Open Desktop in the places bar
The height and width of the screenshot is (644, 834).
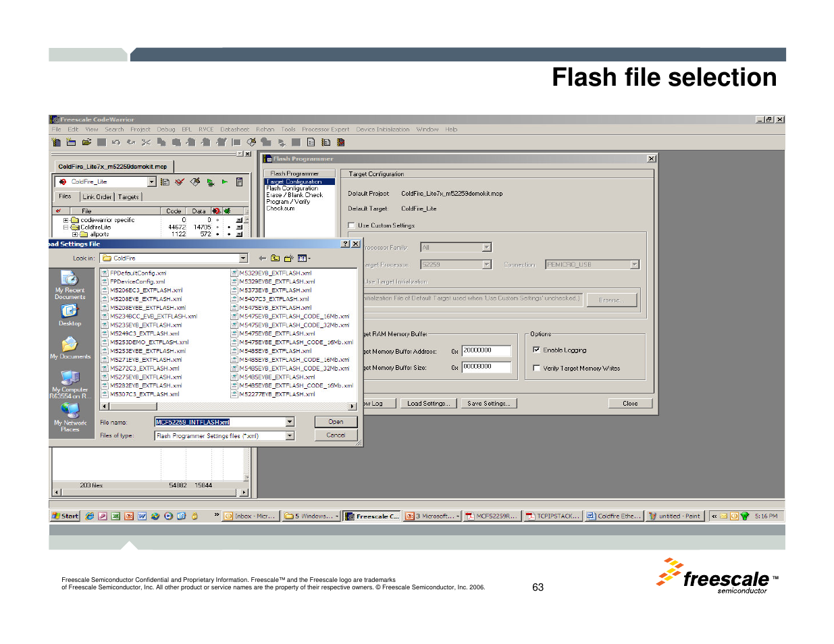click(70, 315)
